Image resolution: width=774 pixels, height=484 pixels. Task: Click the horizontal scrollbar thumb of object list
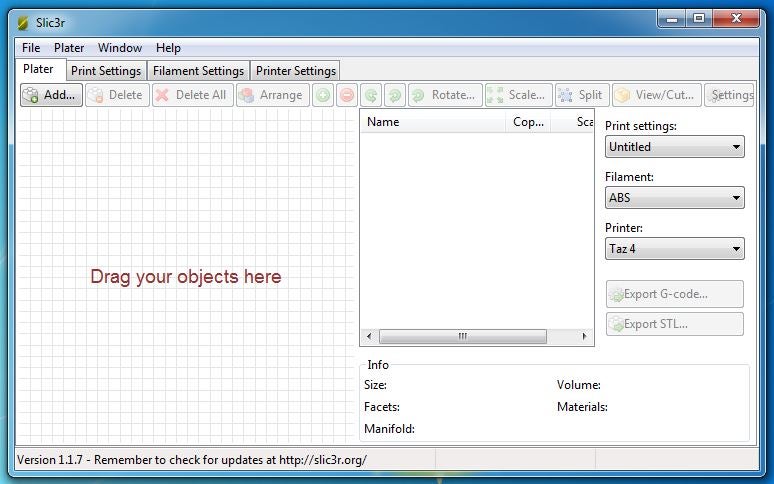click(463, 336)
